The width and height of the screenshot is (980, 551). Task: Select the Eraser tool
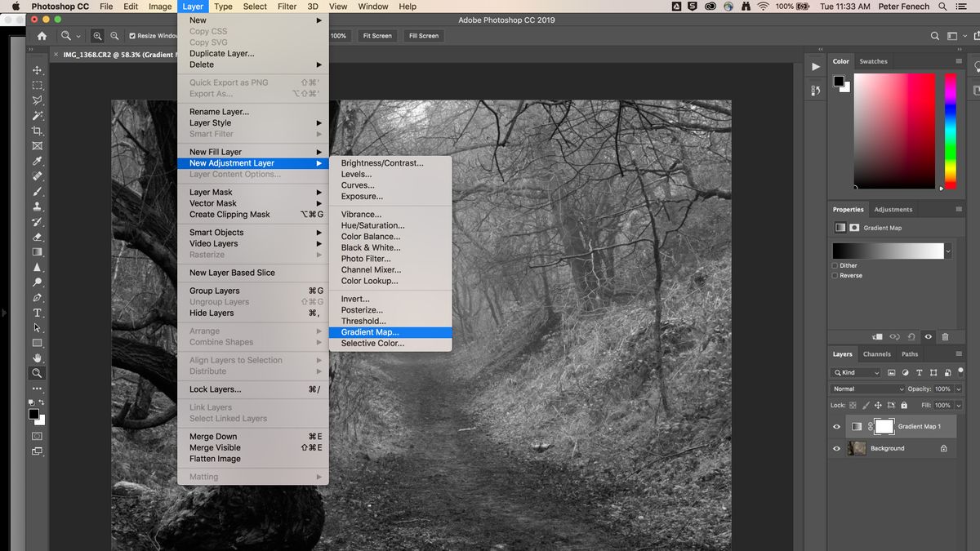click(x=37, y=235)
